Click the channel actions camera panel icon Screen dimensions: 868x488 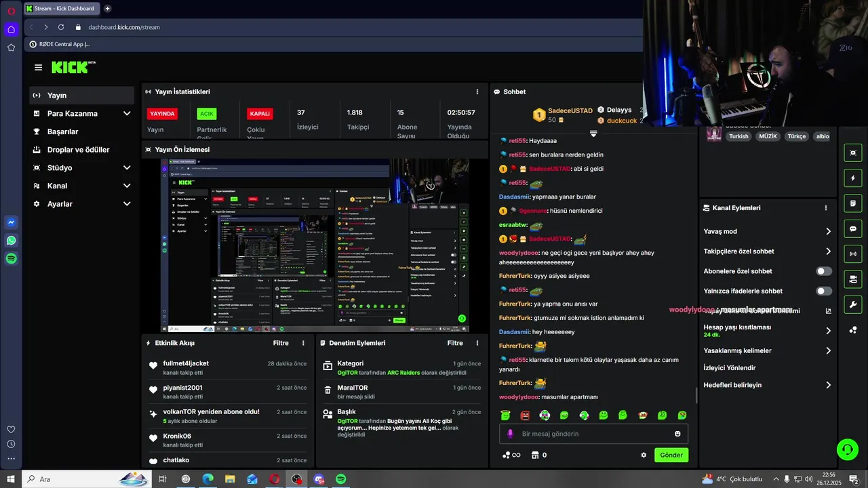853,279
